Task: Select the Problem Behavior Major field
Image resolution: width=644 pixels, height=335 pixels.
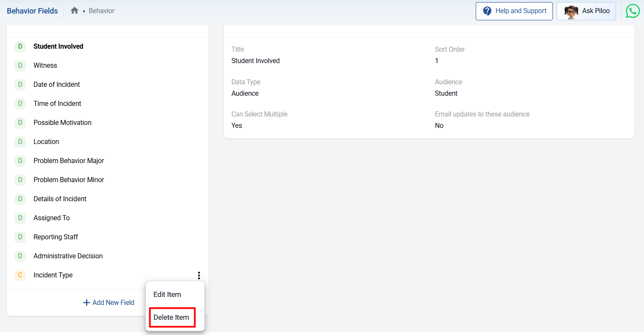Action: click(x=69, y=161)
